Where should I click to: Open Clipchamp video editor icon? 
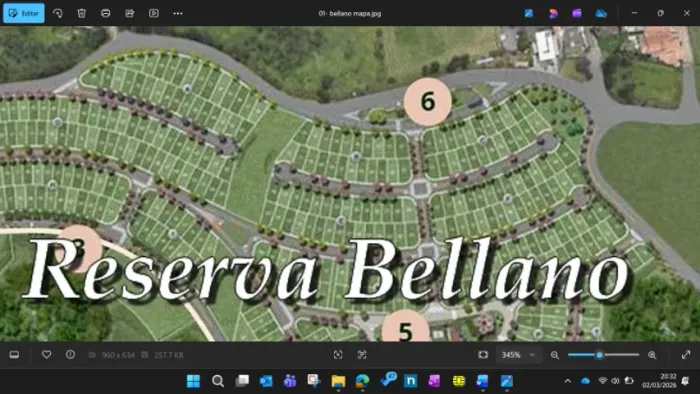point(577,13)
